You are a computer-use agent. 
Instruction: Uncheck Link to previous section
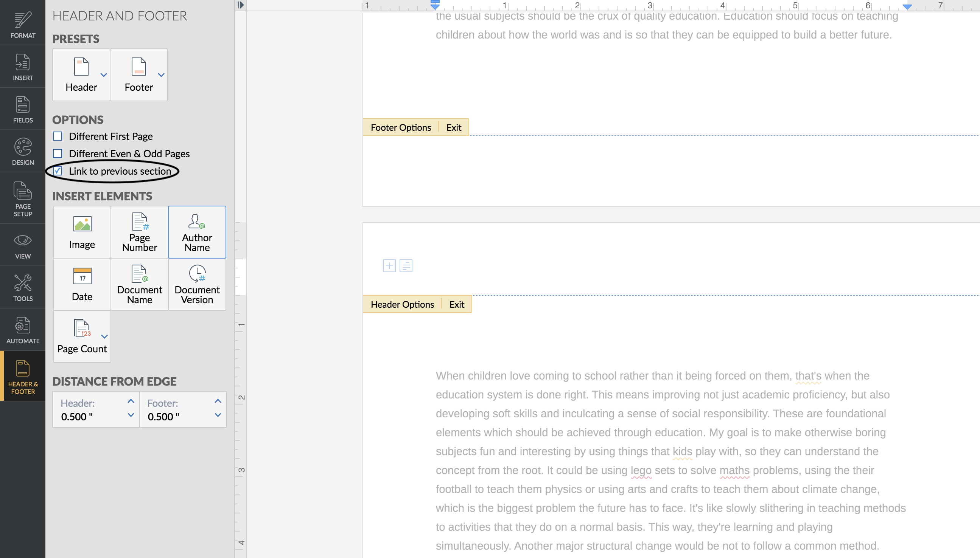58,171
